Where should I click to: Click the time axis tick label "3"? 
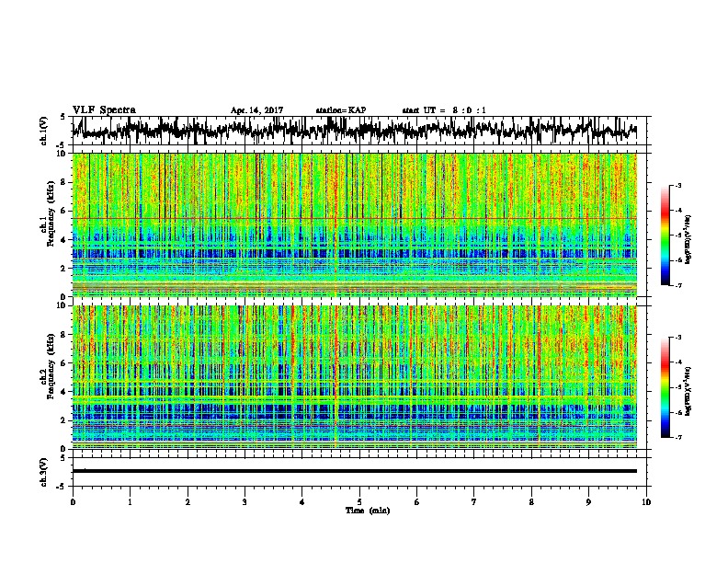(245, 502)
